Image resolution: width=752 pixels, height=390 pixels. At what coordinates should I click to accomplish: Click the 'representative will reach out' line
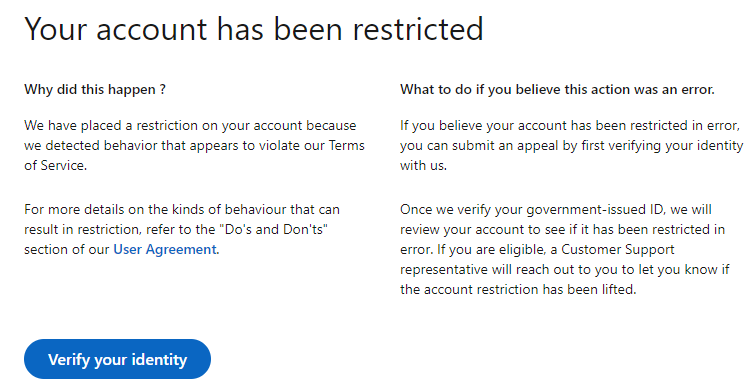coord(564,269)
